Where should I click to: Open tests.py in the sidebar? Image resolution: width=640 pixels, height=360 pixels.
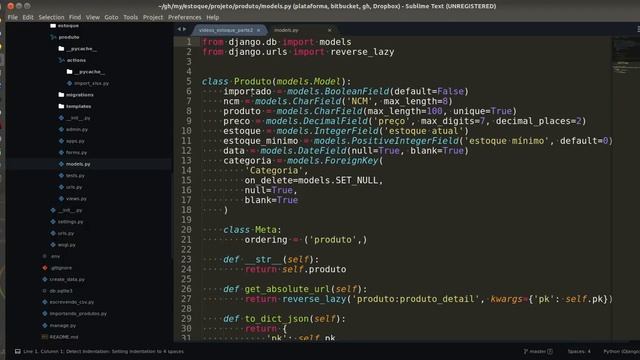click(75, 176)
